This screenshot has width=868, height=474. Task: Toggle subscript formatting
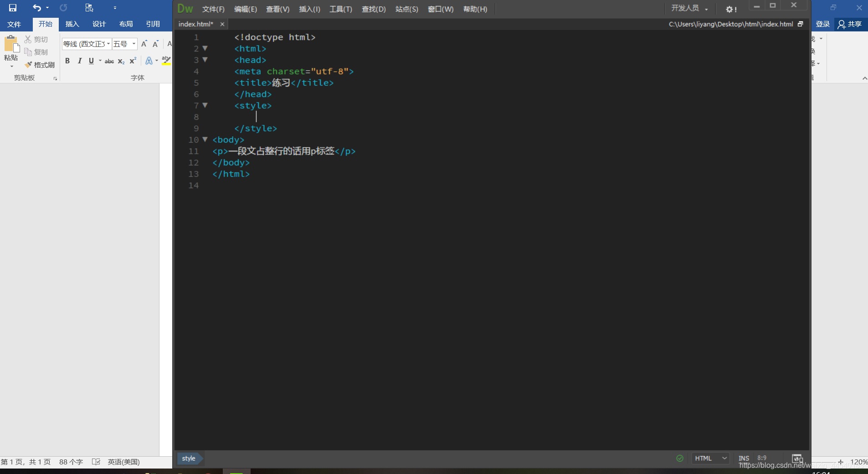(121, 61)
